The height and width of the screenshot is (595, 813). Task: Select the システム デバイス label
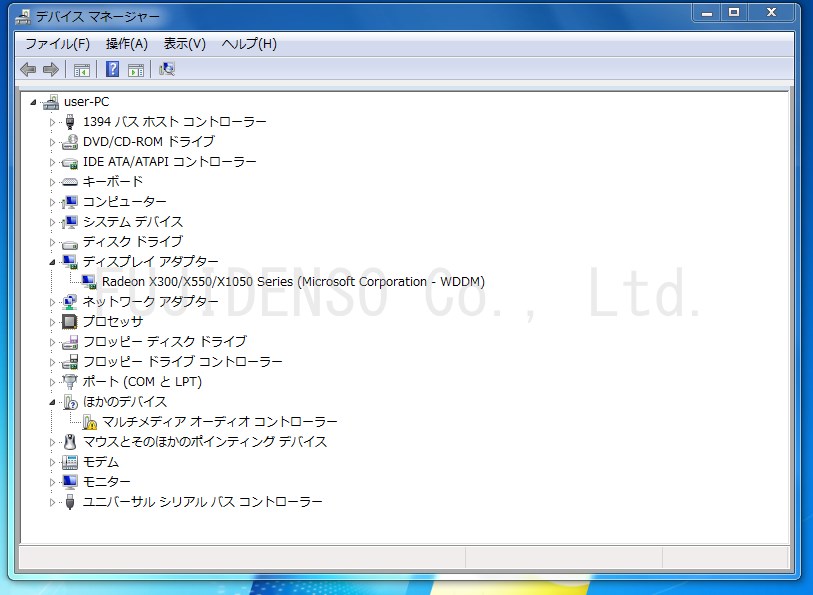tap(133, 222)
